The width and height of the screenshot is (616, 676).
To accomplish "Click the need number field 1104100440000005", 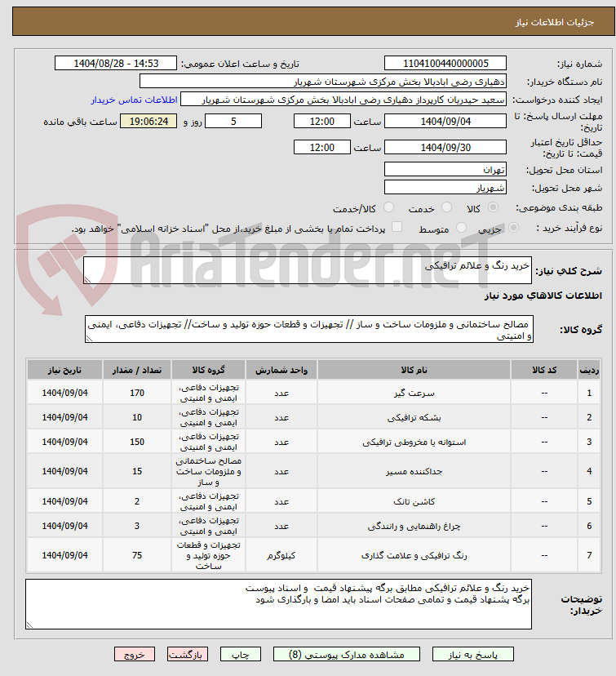I will (445, 64).
